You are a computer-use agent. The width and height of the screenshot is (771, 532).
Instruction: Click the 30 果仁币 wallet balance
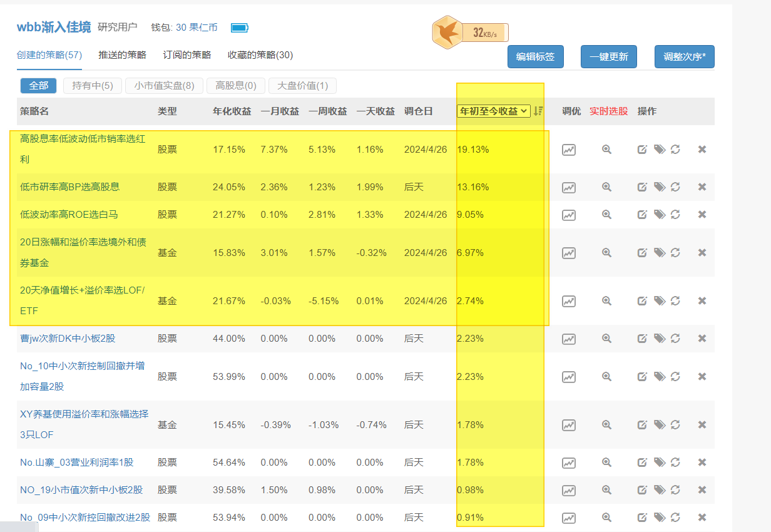[197, 28]
